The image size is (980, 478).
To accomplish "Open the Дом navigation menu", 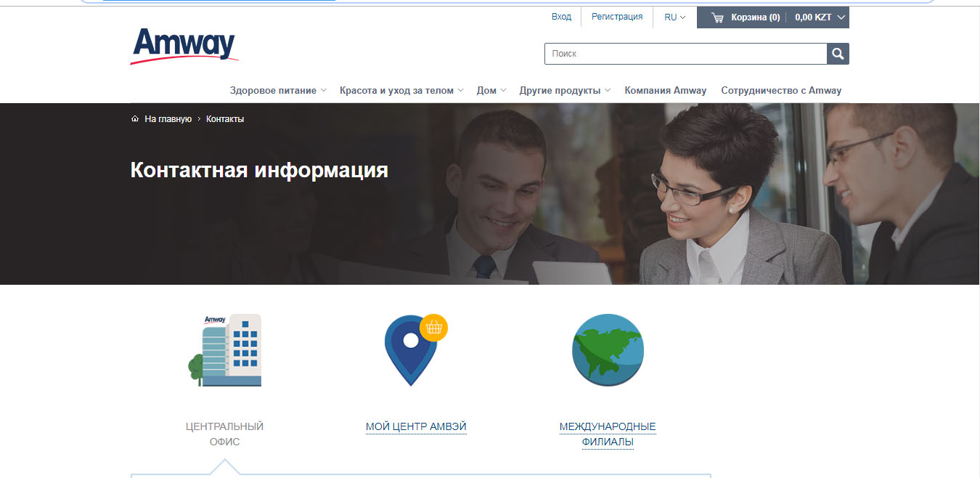I will pyautogui.click(x=491, y=91).
